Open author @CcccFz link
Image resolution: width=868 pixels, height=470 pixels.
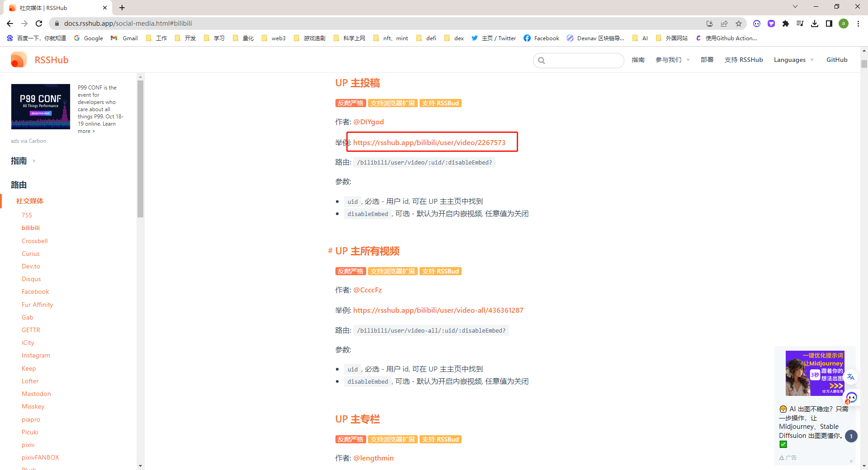(368, 290)
